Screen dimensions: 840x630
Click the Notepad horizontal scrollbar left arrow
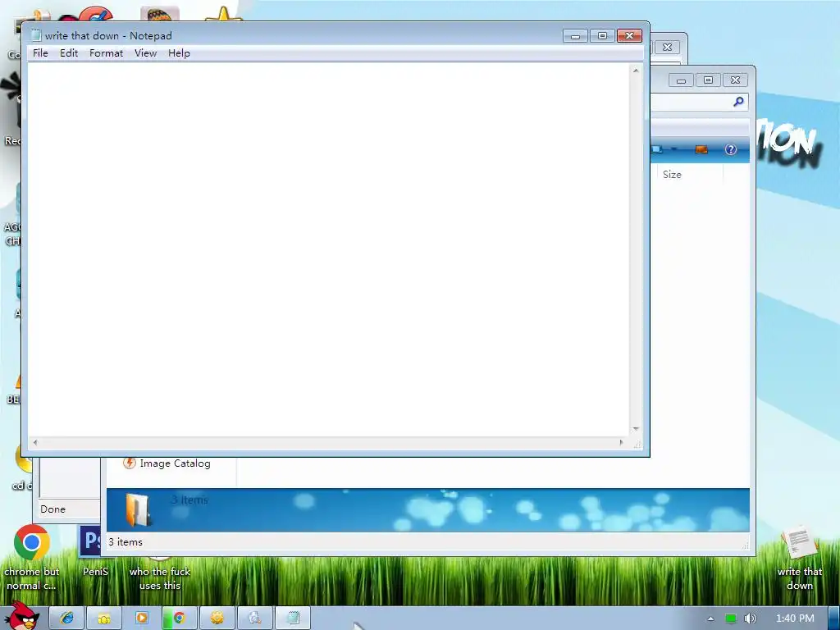(35, 442)
